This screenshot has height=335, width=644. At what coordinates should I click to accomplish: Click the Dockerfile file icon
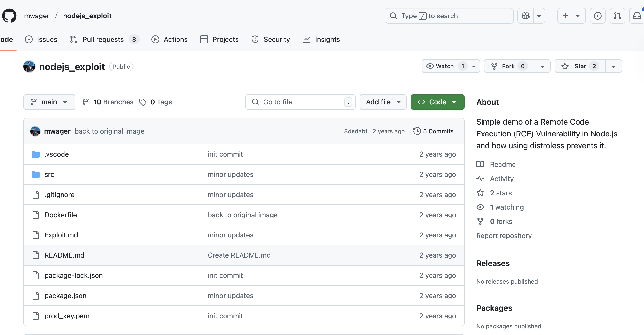pos(36,215)
